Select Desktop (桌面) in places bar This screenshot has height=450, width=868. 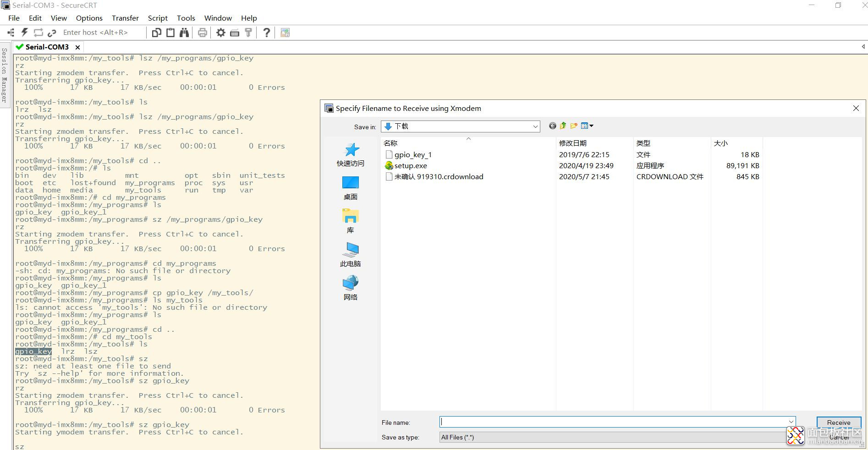(351, 188)
